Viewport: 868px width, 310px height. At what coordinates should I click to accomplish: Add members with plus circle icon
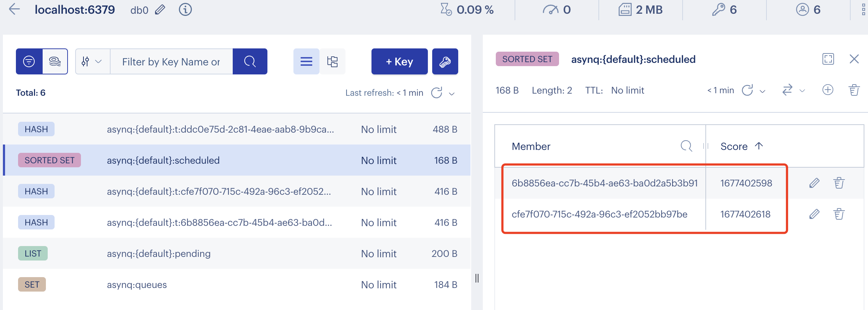click(x=828, y=90)
